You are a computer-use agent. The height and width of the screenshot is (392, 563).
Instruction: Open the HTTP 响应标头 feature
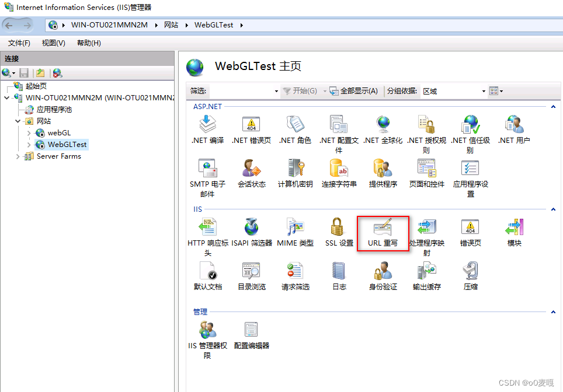pos(207,237)
